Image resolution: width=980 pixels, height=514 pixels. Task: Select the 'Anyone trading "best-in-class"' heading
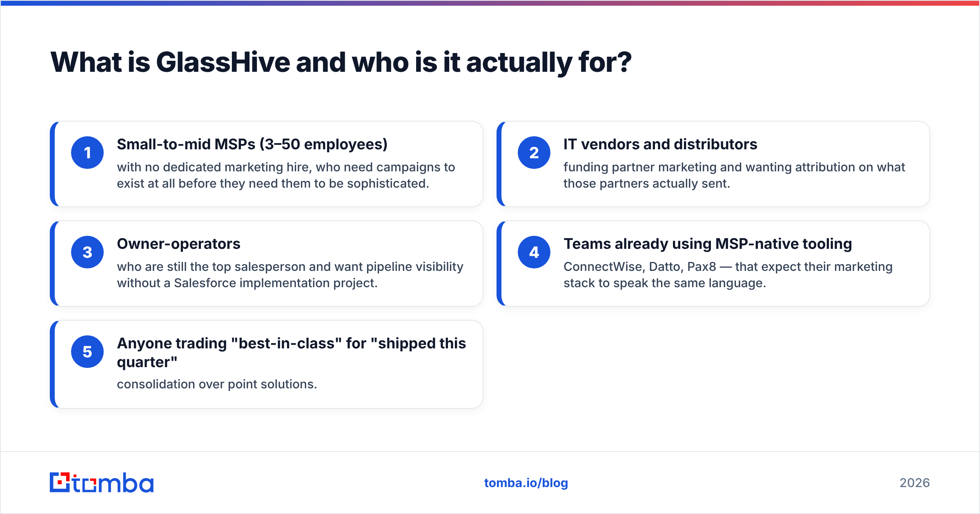(x=292, y=352)
